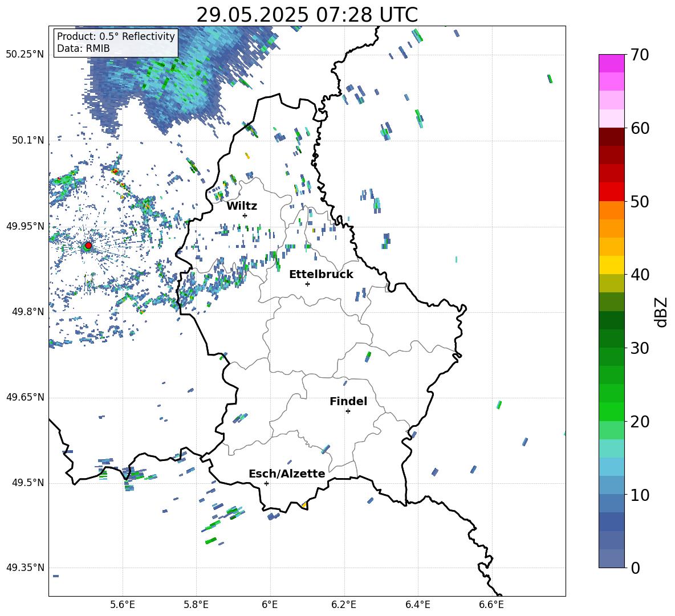
Task: Click the colorbar tick label 60
Action: 640,128
